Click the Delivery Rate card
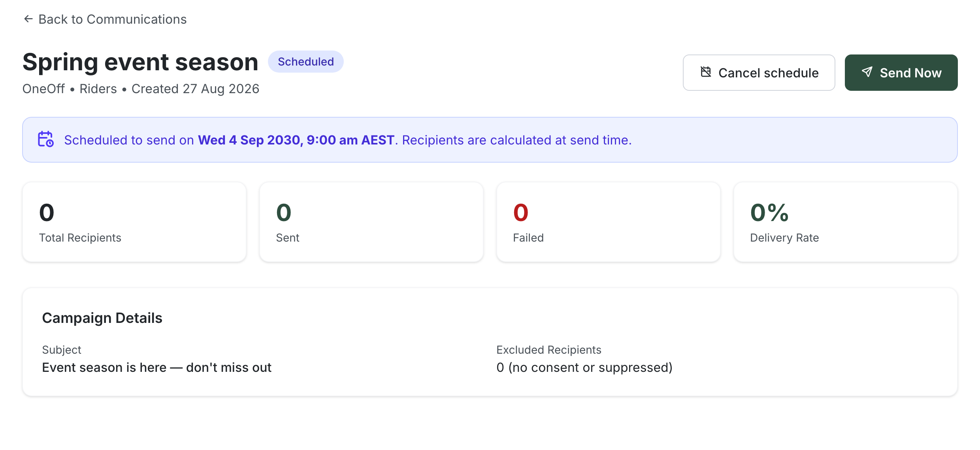Screen dimensions: 980x450 (846, 222)
